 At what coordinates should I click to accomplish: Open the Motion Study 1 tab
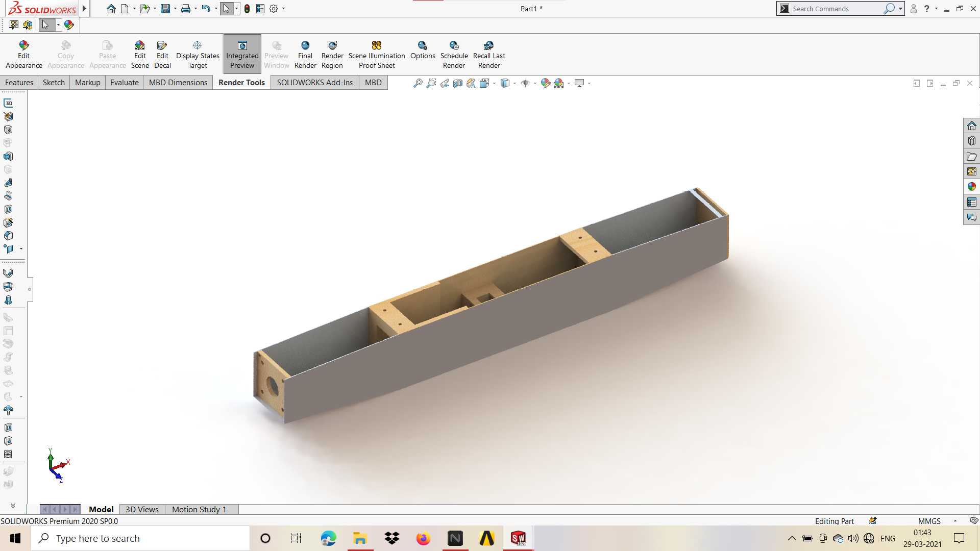pyautogui.click(x=199, y=509)
